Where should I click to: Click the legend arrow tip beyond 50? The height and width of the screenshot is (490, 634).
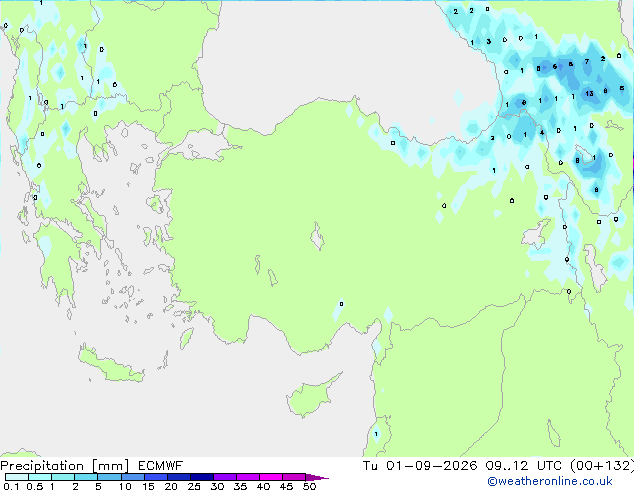coord(317,477)
